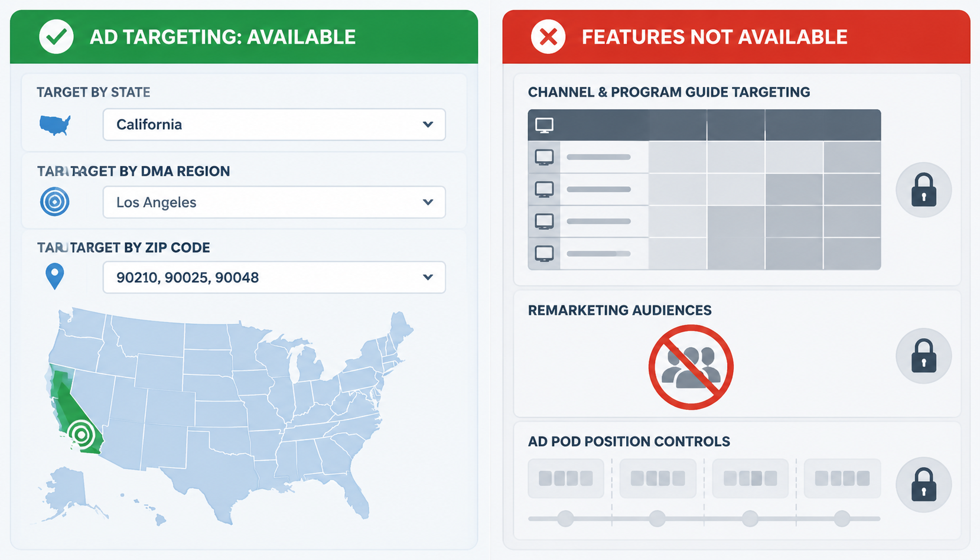Image resolution: width=980 pixels, height=560 pixels.
Task: Open the ZIP code dropdown showing 90210, 90025, 90048
Action: pos(274,277)
